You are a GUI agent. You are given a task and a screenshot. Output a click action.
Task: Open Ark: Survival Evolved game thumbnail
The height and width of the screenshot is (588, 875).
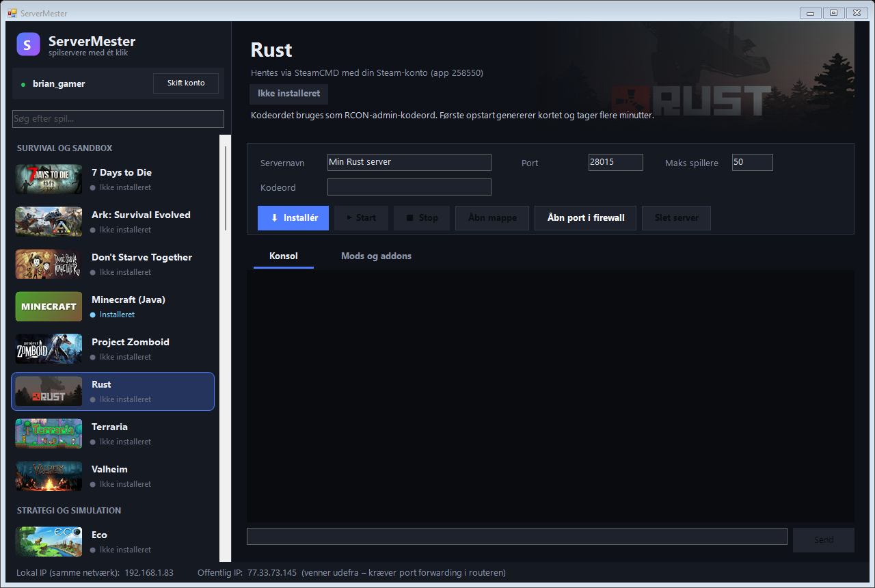49,222
